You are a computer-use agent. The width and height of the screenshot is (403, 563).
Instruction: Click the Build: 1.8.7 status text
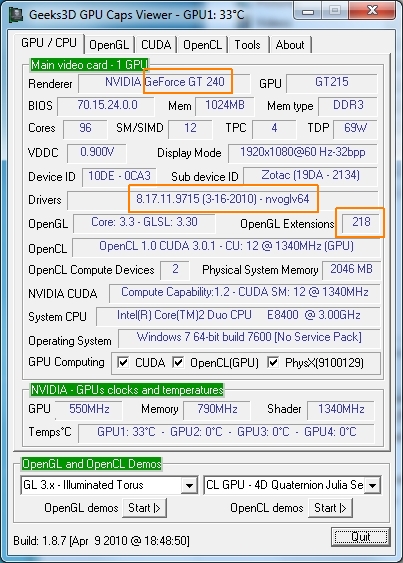click(x=101, y=540)
